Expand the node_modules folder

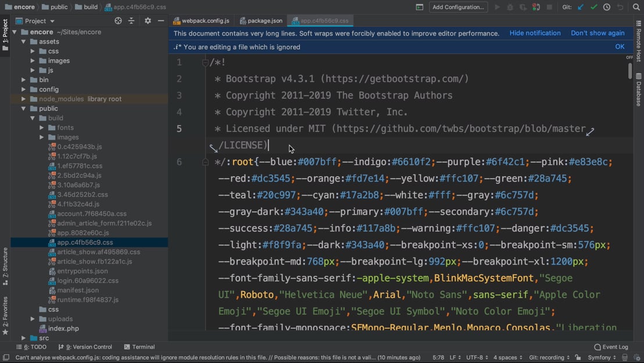tap(24, 99)
